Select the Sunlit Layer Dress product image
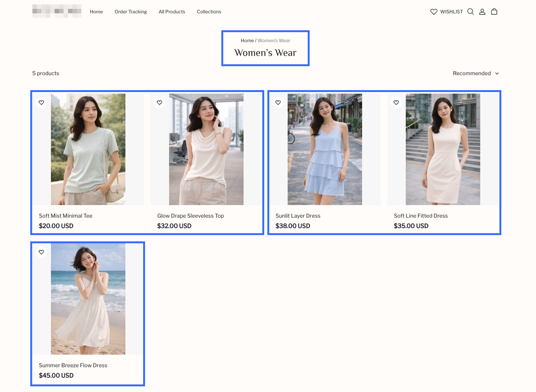Viewport: 536px width, 392px height. coord(324,149)
